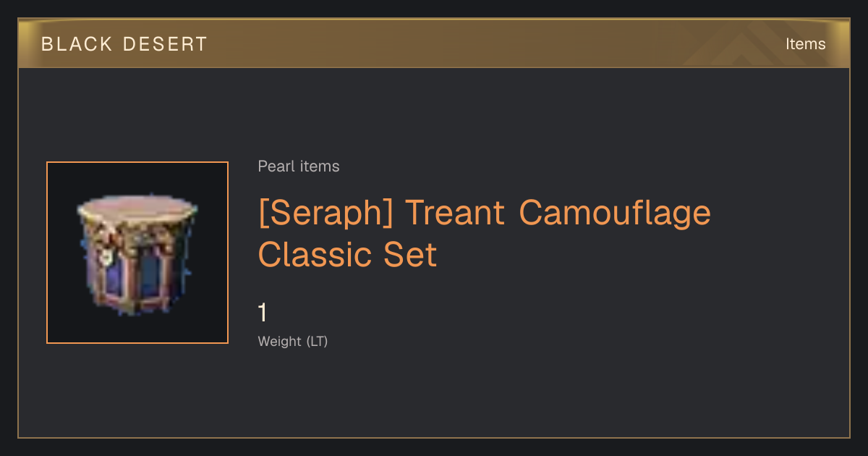Click the Classic Set title line
868x456 pixels.
(348, 255)
